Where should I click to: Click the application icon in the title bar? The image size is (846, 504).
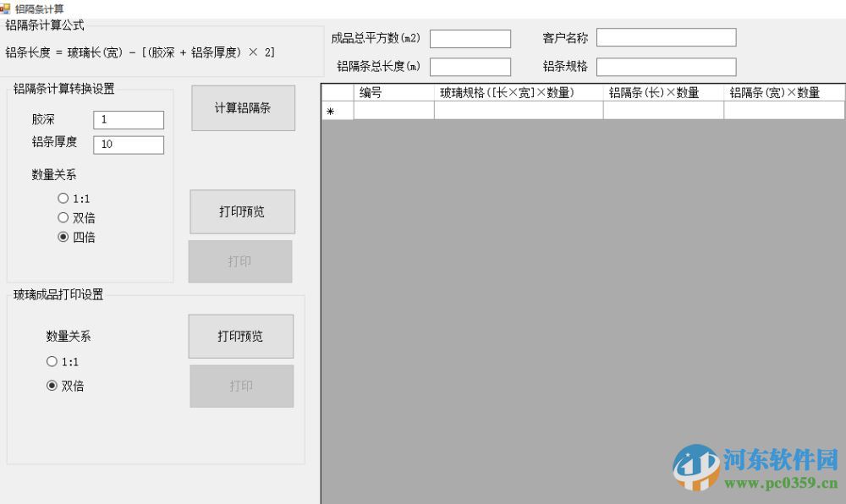[7, 7]
